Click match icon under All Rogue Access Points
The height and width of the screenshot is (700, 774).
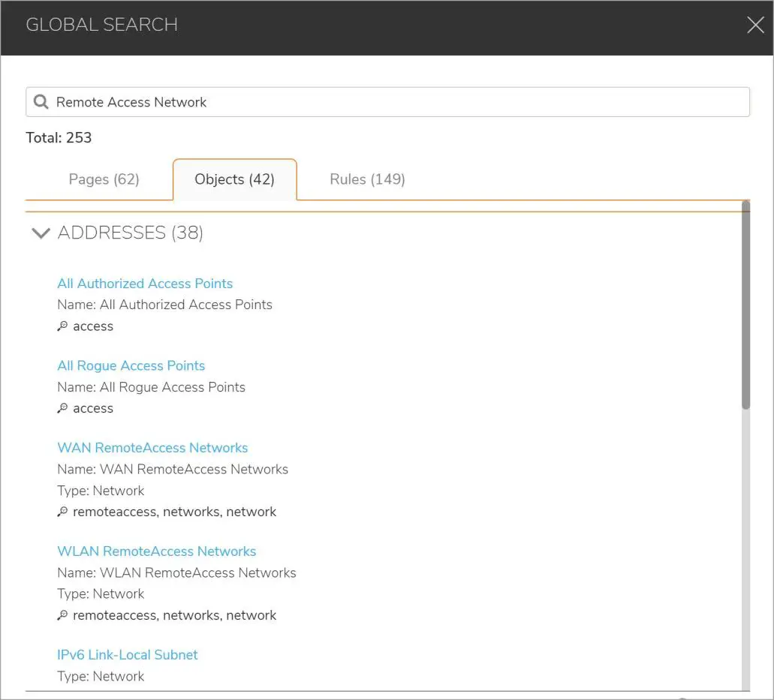coord(63,409)
